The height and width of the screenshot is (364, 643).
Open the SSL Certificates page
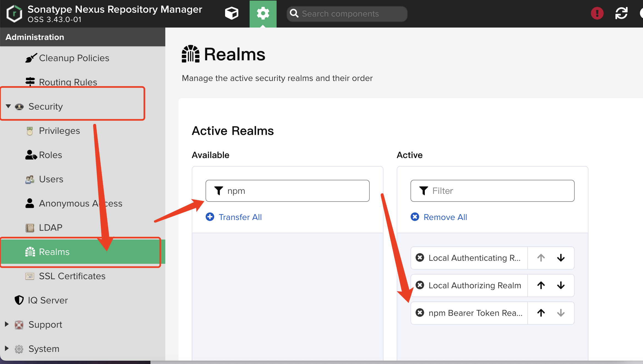pyautogui.click(x=72, y=276)
